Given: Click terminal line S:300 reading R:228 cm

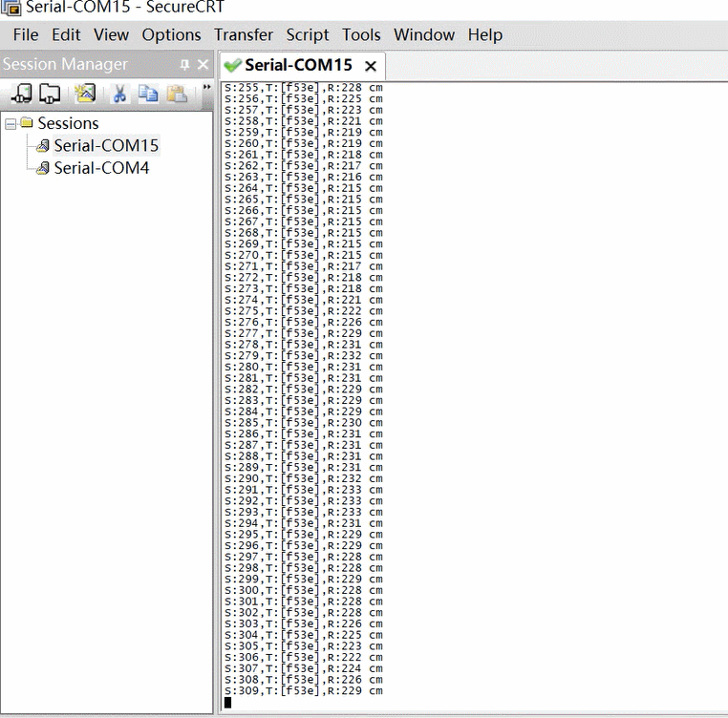Looking at the screenshot, I should tap(304, 590).
